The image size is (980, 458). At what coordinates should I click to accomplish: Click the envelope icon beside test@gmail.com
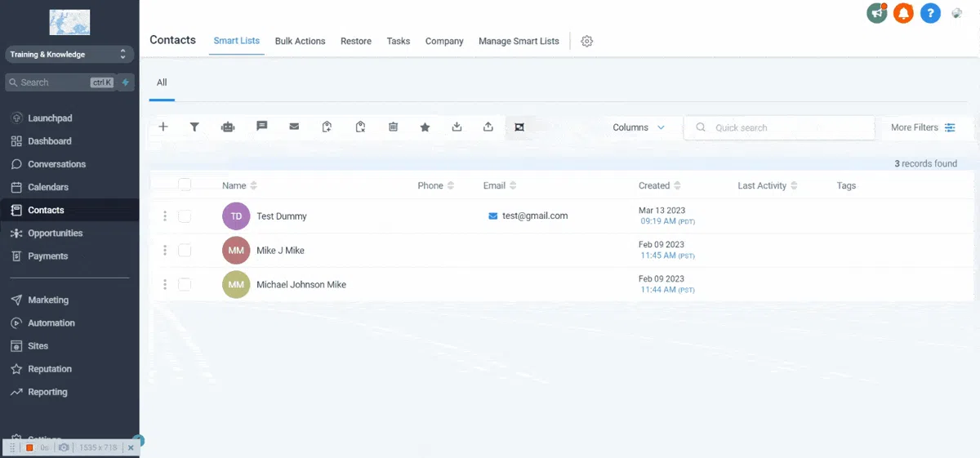492,216
